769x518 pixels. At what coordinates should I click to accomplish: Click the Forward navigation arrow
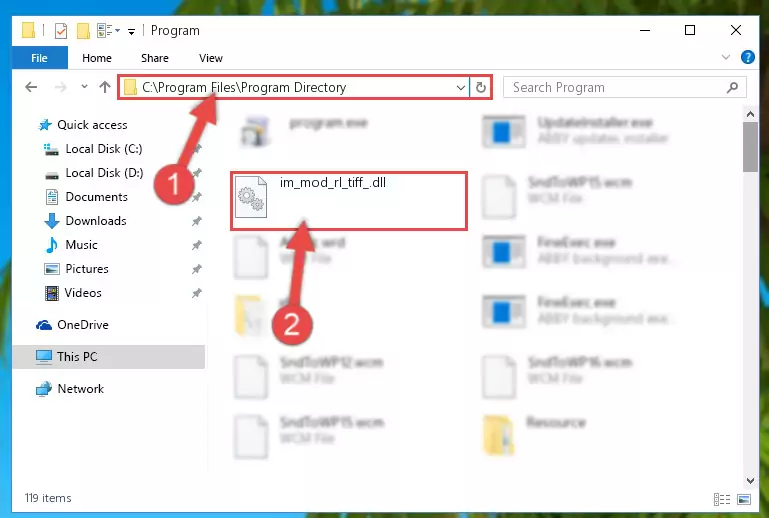point(60,87)
